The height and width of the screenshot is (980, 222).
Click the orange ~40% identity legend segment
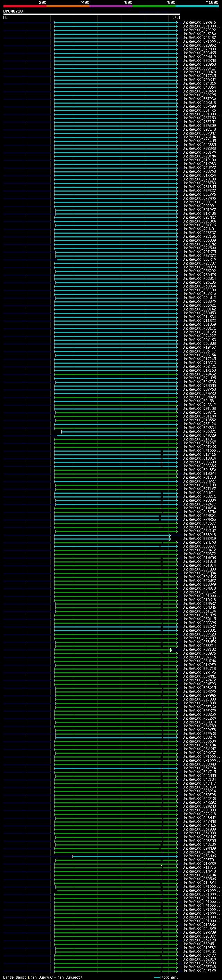[x=68, y=6]
